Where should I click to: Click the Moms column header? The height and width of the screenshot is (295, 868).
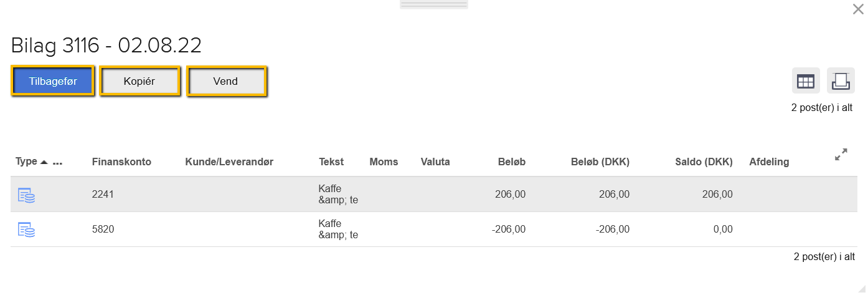click(x=384, y=162)
